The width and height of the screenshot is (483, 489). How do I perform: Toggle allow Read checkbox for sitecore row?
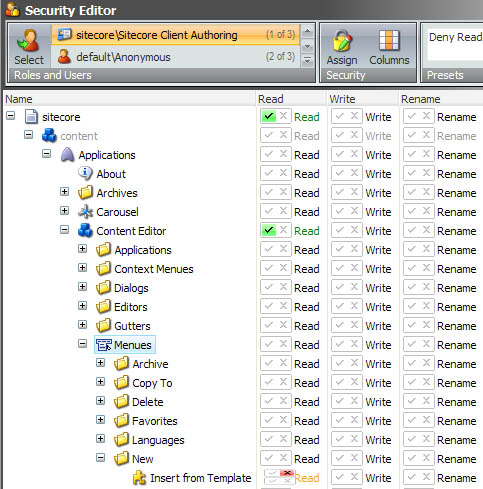pos(269,116)
